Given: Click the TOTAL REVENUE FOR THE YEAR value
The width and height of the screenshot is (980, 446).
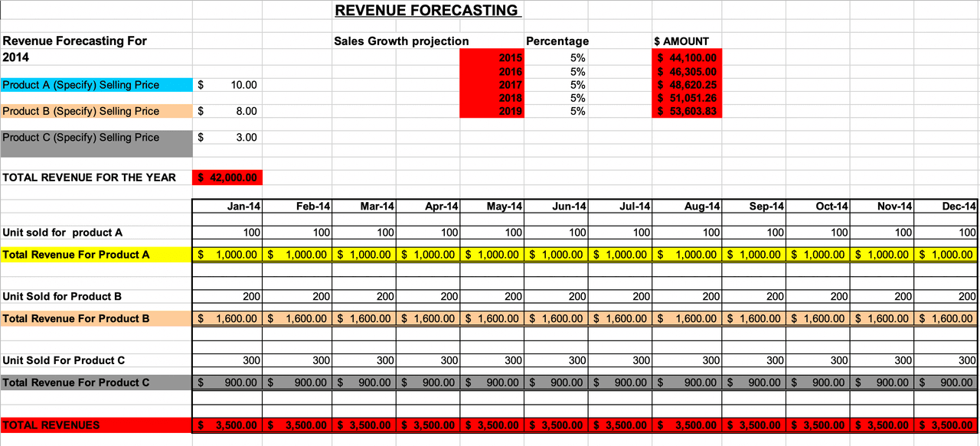Looking at the screenshot, I should 227,177.
